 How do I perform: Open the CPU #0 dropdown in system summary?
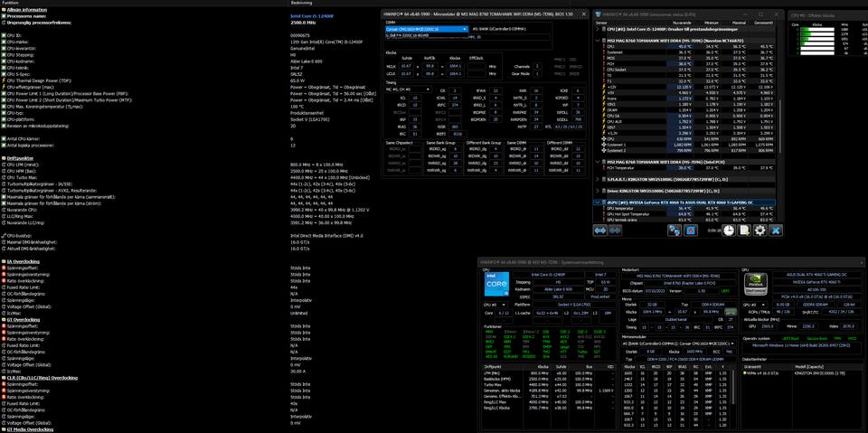[x=495, y=305]
